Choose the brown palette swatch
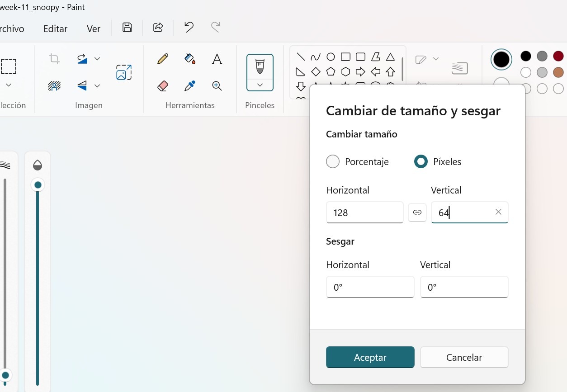Screen dimensions: 567x392 click(558, 72)
